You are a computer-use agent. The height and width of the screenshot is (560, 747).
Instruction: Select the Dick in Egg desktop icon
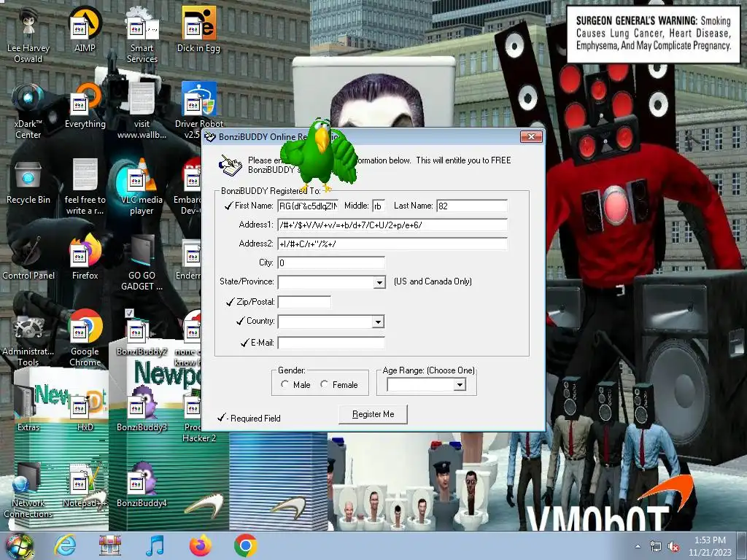(x=198, y=29)
